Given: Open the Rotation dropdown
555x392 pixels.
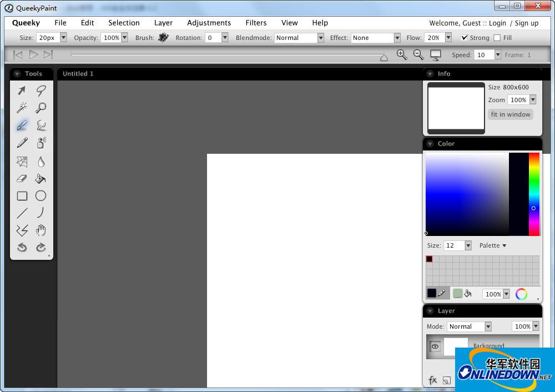Looking at the screenshot, I should pos(225,38).
